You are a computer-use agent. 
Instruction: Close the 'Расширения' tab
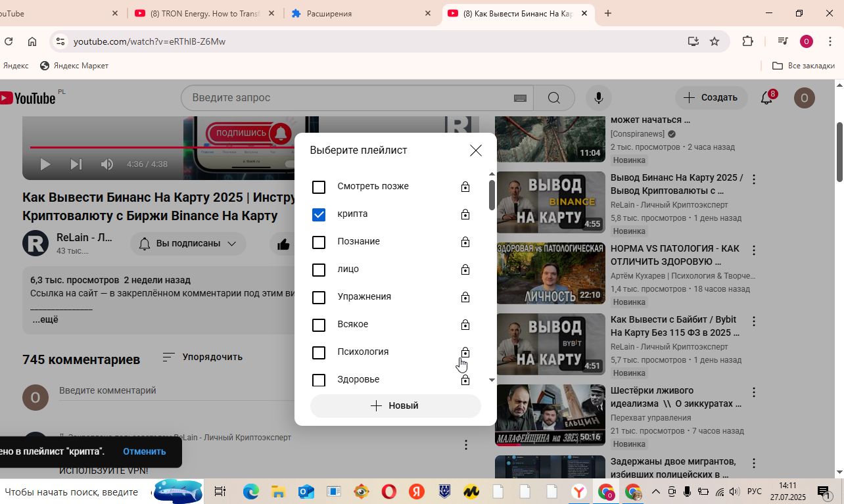pos(428,13)
